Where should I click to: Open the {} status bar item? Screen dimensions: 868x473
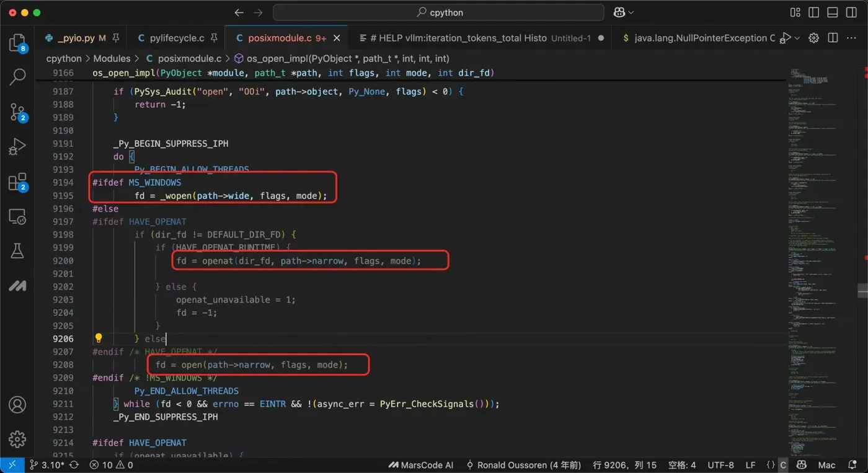[771, 465]
